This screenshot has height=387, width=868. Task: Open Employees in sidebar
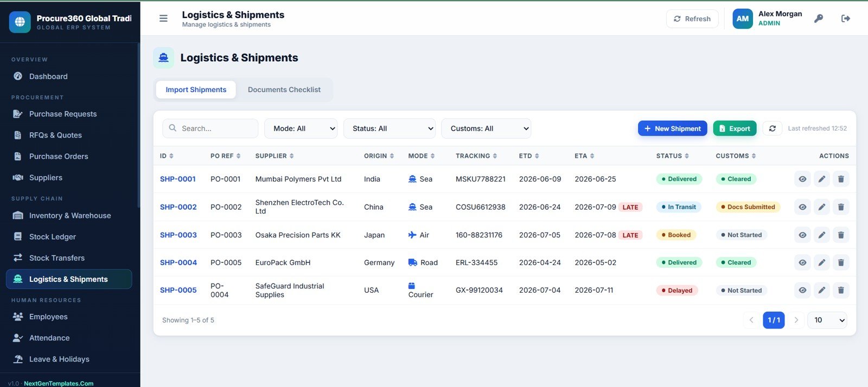point(69,317)
